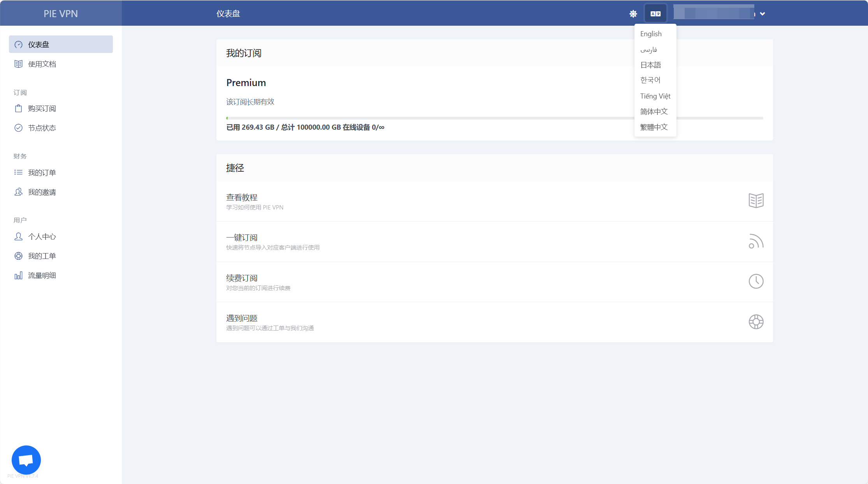Screen dimensions: 868x484
Task: Click the traffic usage progress bar
Action: pos(428,118)
